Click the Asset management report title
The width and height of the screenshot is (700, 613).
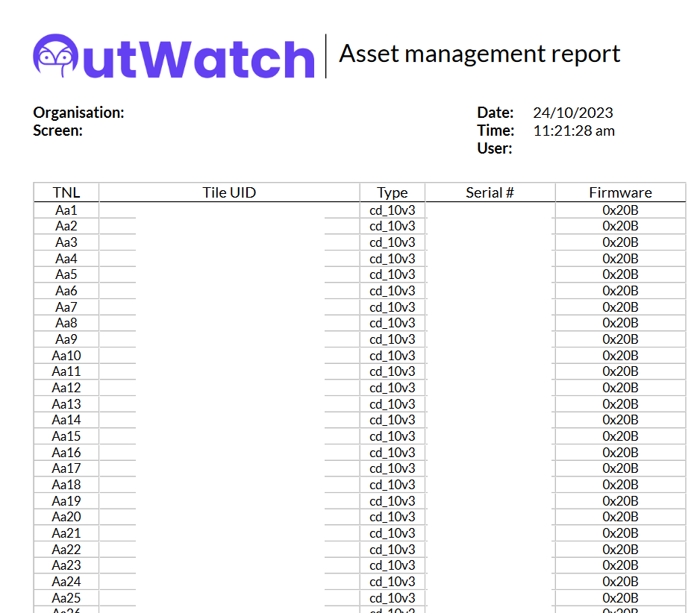pos(480,54)
